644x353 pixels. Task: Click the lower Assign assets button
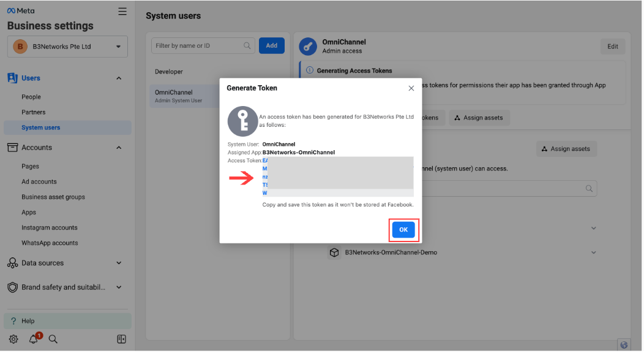coord(566,149)
